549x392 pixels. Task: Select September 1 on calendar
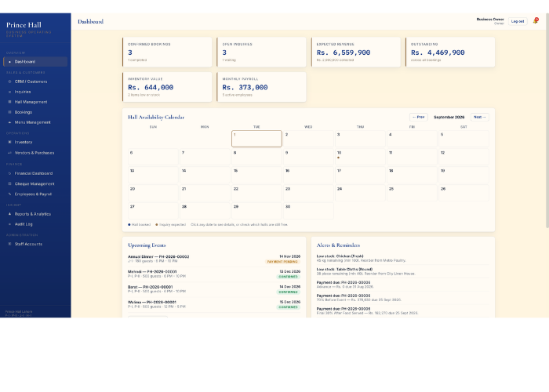click(x=256, y=139)
